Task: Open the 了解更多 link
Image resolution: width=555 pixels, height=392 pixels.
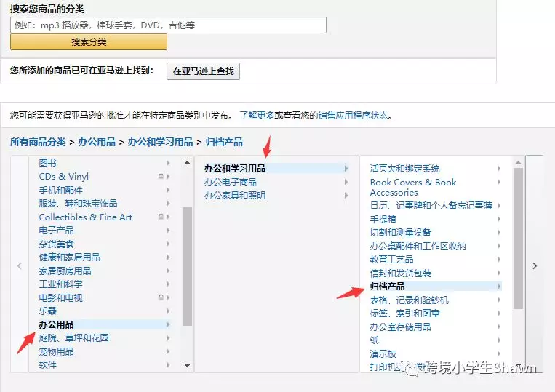Action: point(257,116)
